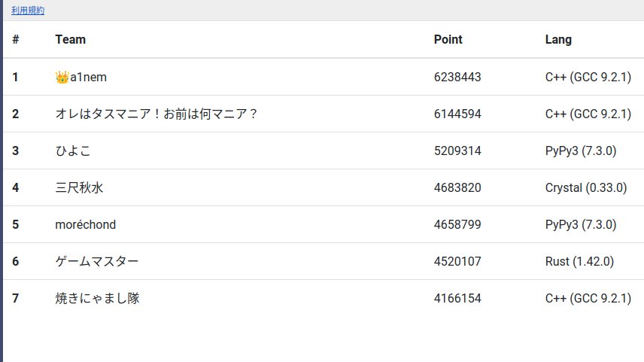
Task: Select team 焼きにゃまし隊
Action: pos(97,298)
